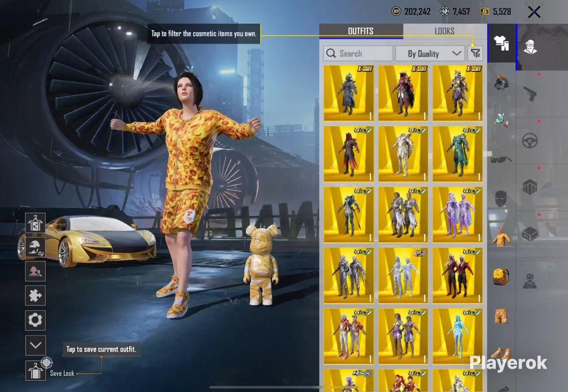Open the pistol weapon skins category
This screenshot has width=568, height=392.
point(530,94)
